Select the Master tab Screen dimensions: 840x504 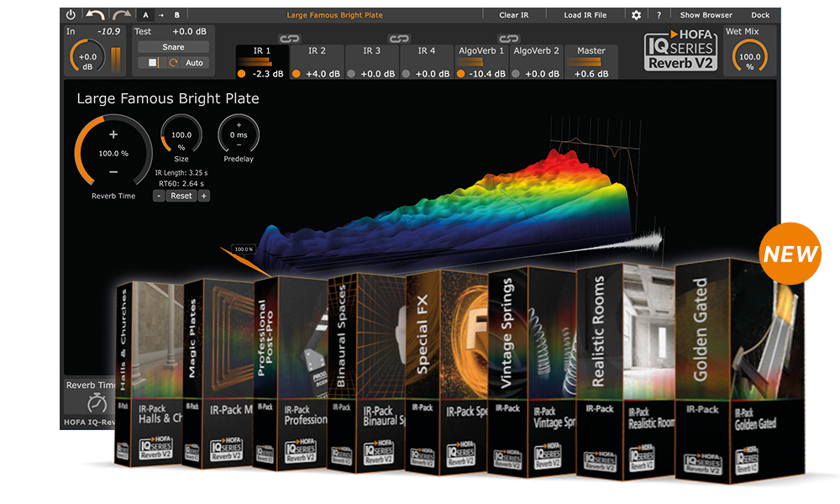[x=591, y=51]
